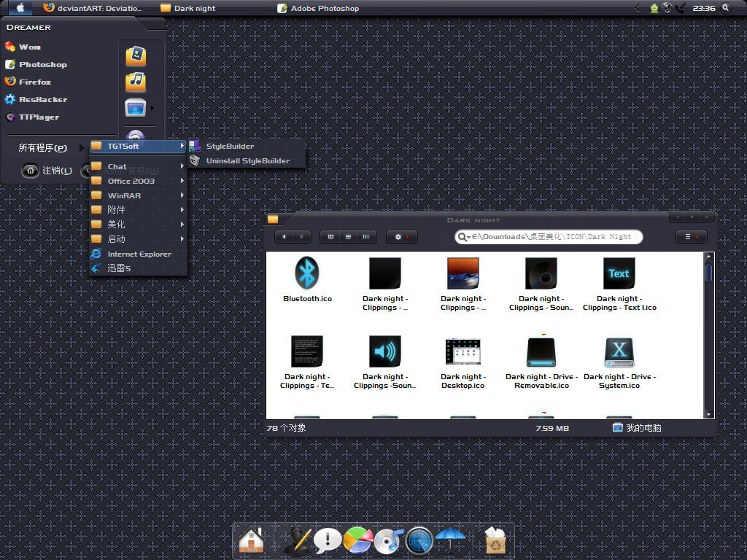747x560 pixels.
Task: Expand the 附件 accessories folder
Action: tap(138, 209)
